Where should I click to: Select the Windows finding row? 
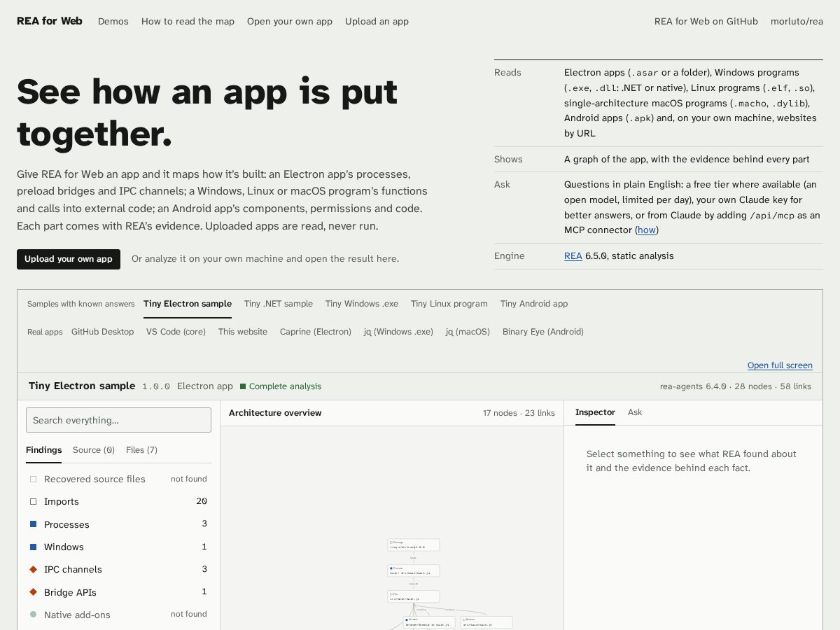[x=118, y=547]
